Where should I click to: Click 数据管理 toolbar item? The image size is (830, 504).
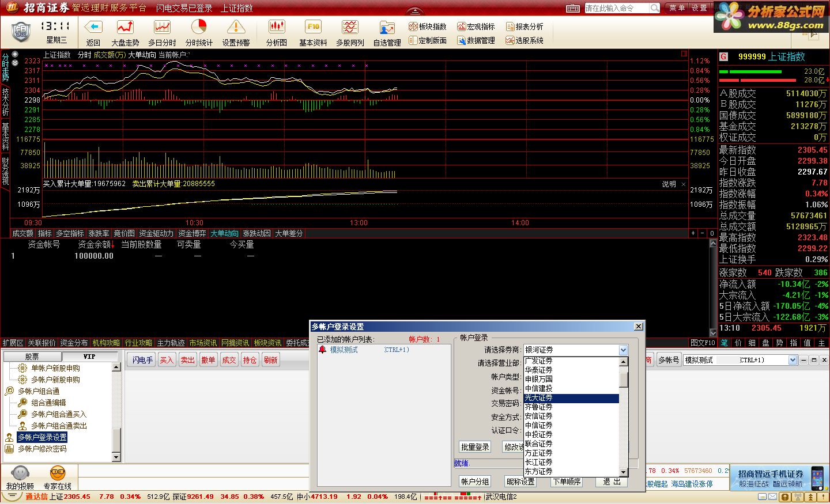476,40
